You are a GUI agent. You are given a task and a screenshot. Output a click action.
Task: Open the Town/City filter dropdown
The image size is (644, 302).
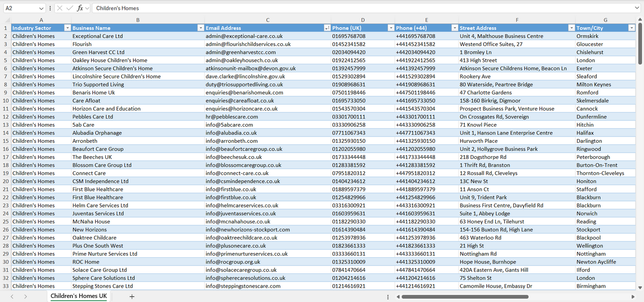632,28
